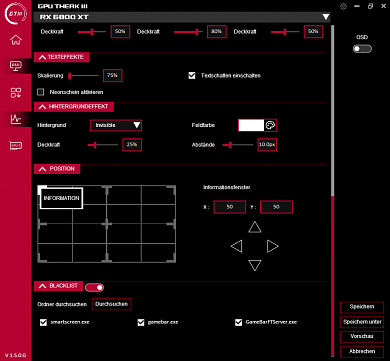
Task: Collapse the Texteffekte section
Action: tap(61, 57)
